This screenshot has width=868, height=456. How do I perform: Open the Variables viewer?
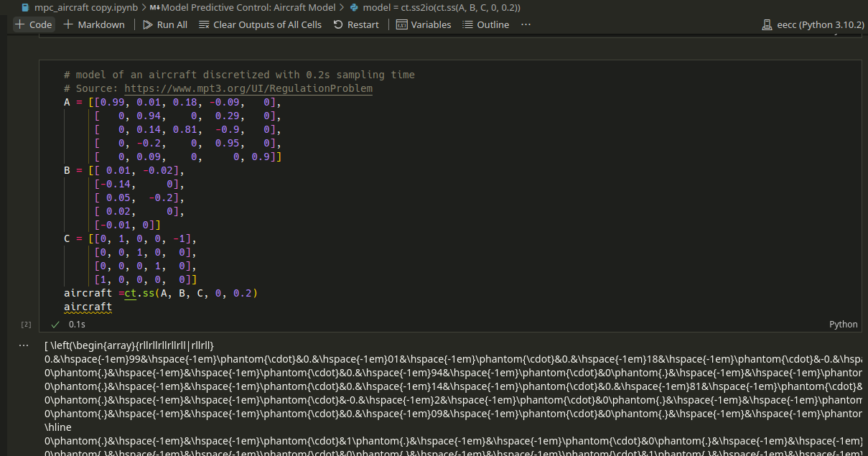pyautogui.click(x=424, y=24)
